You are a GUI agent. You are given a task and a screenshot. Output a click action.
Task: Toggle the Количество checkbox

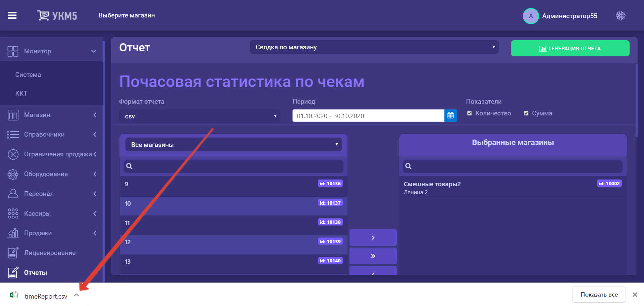tap(469, 113)
